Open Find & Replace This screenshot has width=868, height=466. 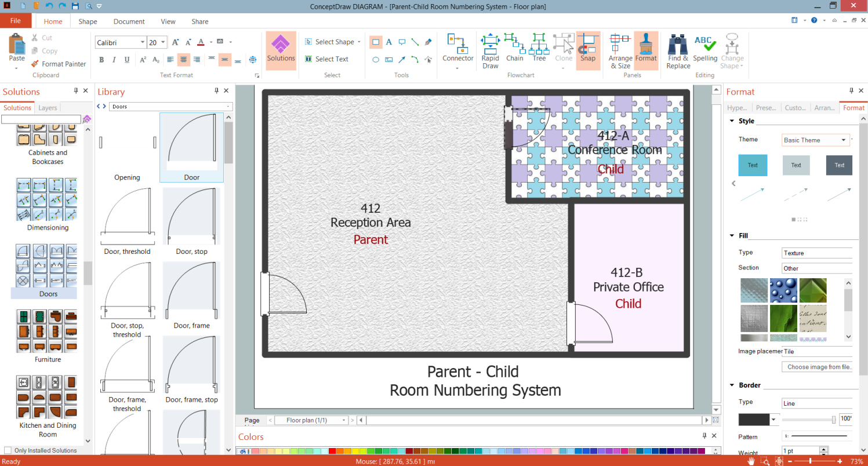[x=678, y=51]
